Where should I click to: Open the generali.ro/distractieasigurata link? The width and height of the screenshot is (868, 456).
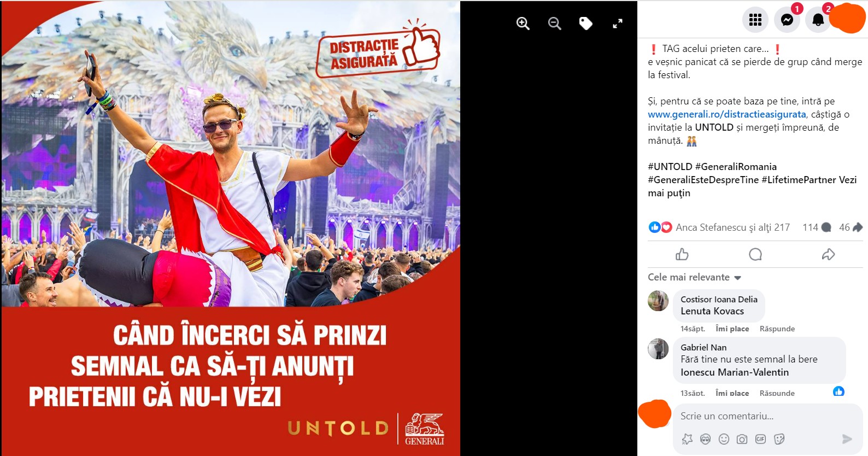point(727,114)
